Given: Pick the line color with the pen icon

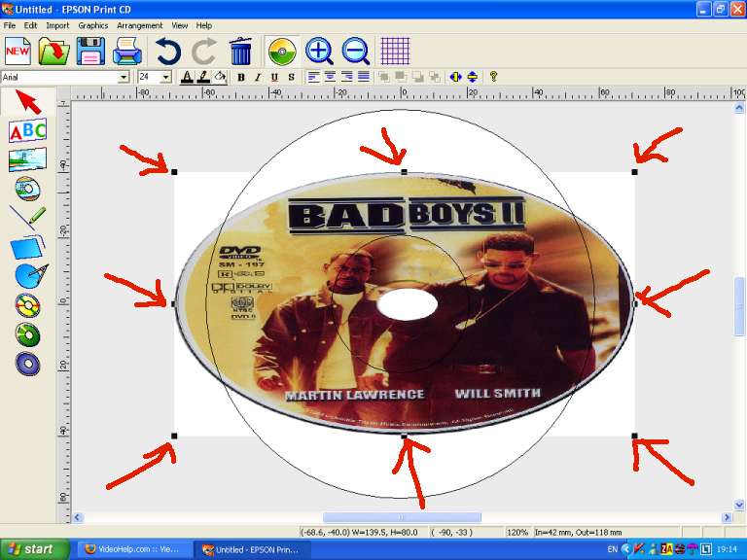Looking at the screenshot, I should (203, 77).
